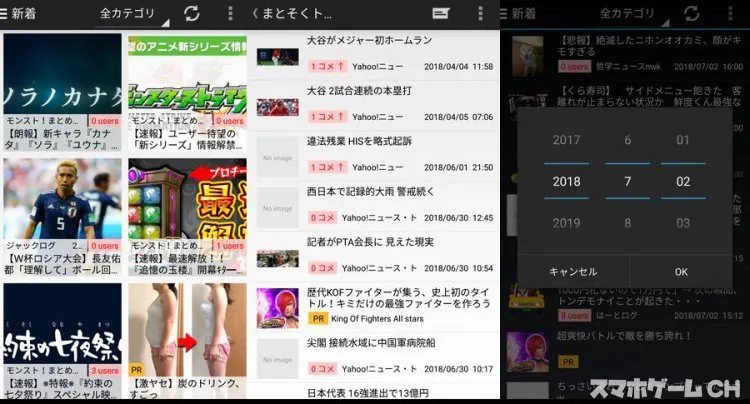Tap current year 2018 field
Screen dimensions: 750x404
566,181
